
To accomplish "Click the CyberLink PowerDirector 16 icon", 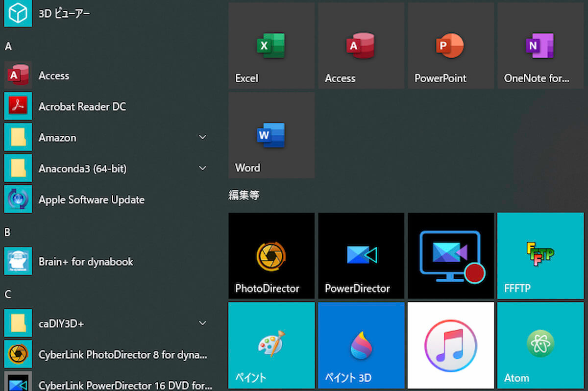I will point(18,381).
